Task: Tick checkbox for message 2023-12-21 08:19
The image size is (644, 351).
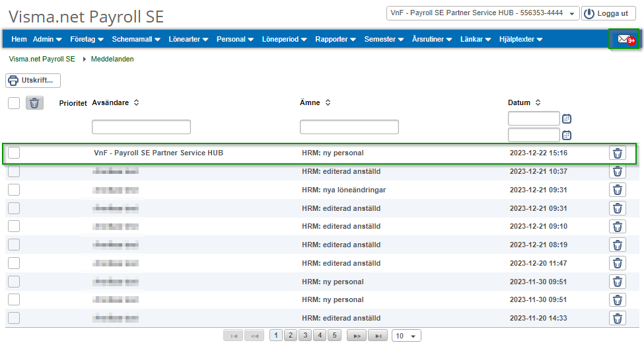Action: (x=14, y=245)
